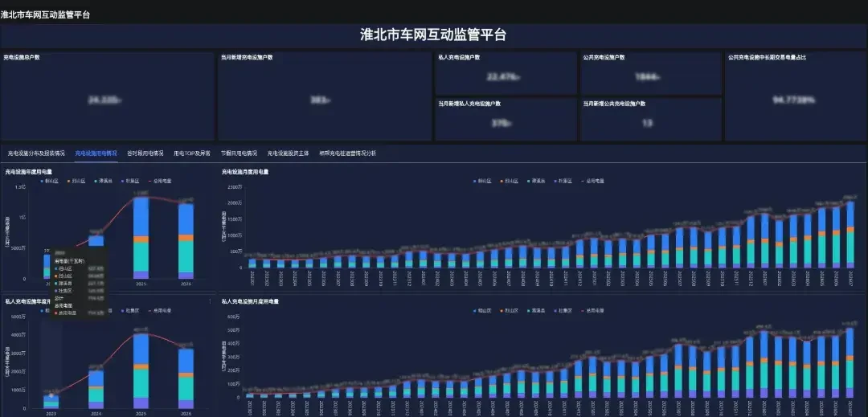Open the 充电设施分布及报装情况 tab
Viewport: 868px width, 417px height.
(x=35, y=153)
